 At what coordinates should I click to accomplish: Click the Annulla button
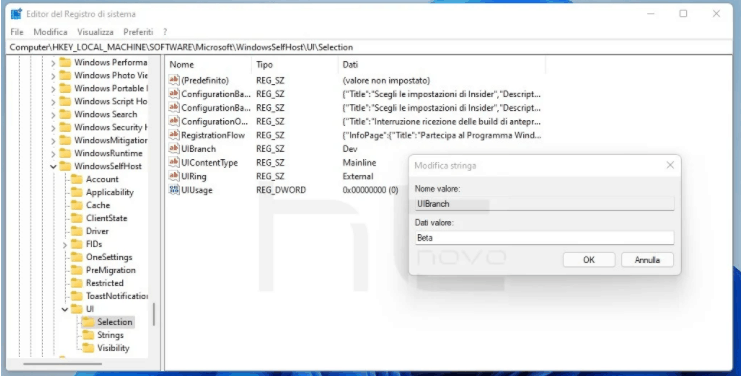pos(647,260)
